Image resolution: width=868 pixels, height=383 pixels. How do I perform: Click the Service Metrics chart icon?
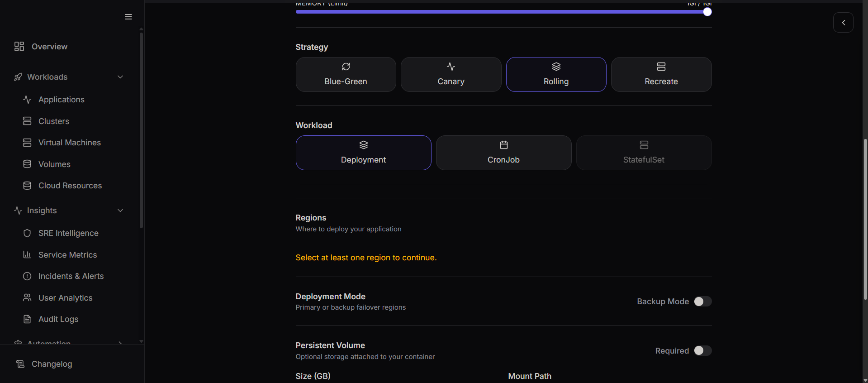27,255
